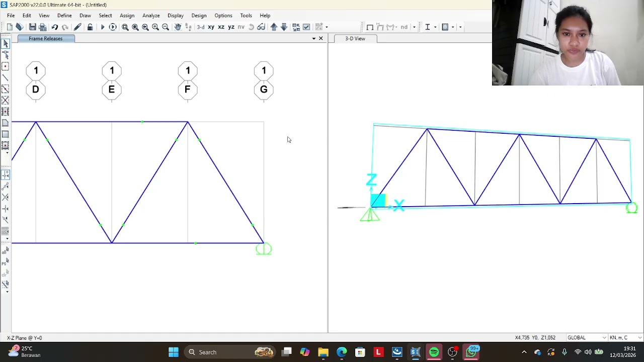Viewport: 644px width, 362px height.
Task: Click the Move Up in List arrow
Action: tap(274, 27)
